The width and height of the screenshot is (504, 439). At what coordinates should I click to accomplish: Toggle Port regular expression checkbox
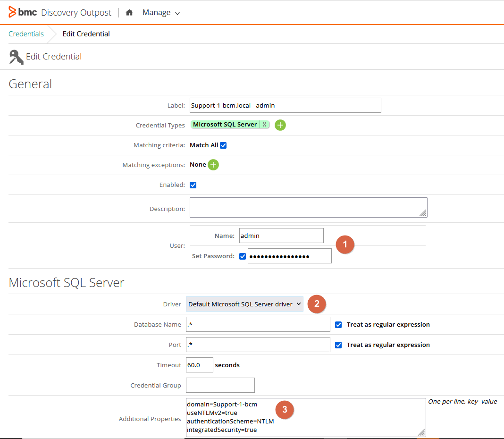tap(338, 345)
